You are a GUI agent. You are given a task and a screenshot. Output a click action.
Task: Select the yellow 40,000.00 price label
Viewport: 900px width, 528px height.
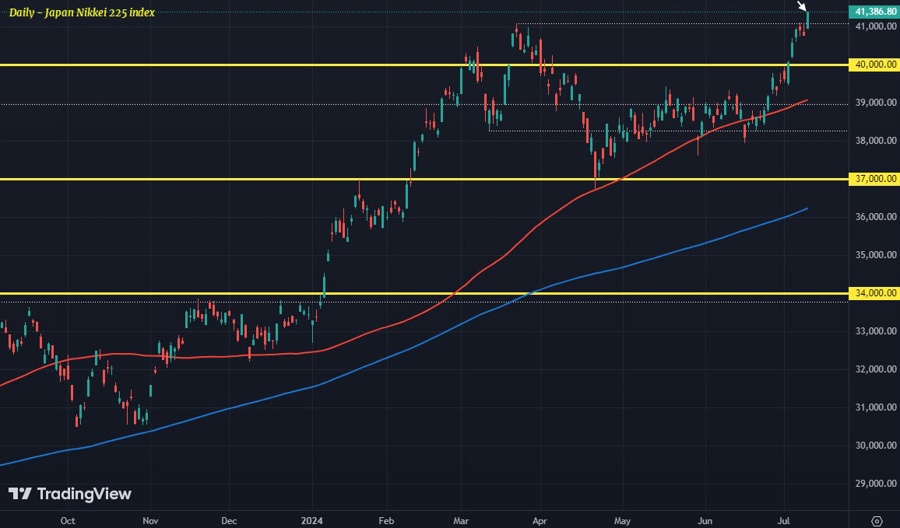(x=870, y=65)
